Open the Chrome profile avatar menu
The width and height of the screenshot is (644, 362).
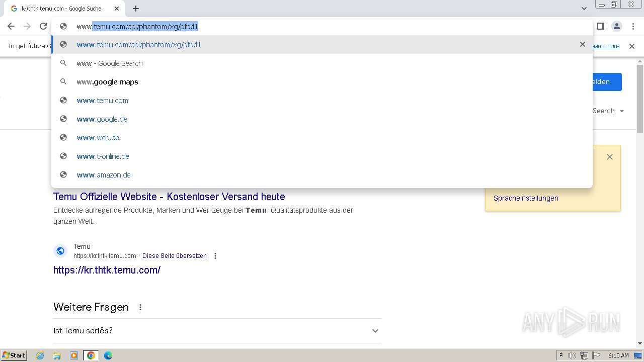pos(616,26)
